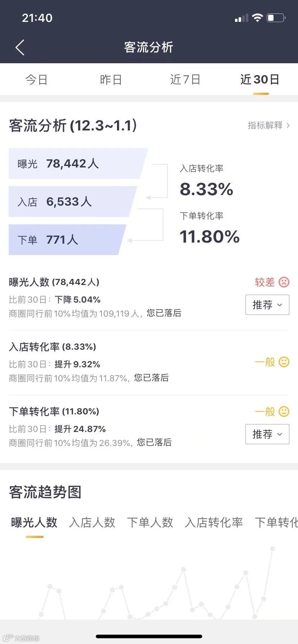Tap the cellular signal bars icon

(241, 18)
